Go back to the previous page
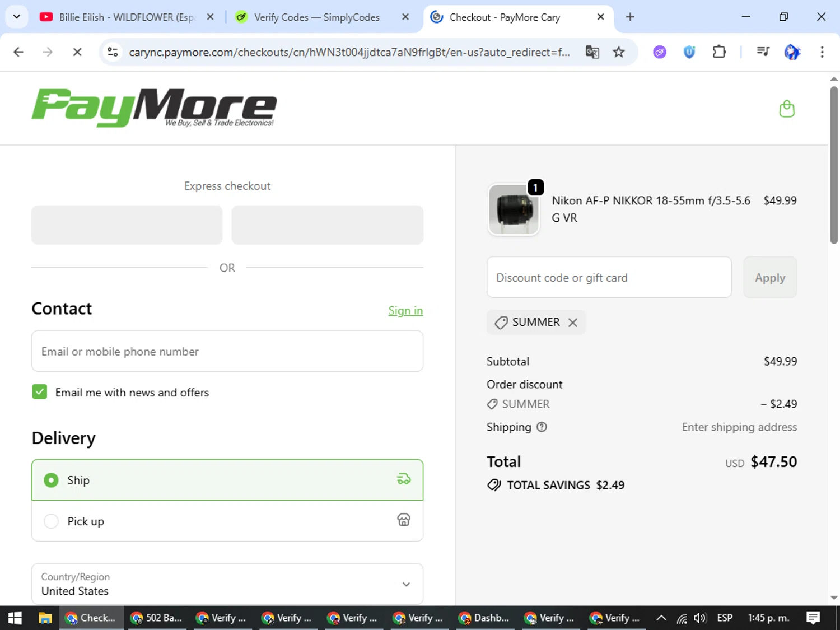The height and width of the screenshot is (630, 840). point(18,52)
